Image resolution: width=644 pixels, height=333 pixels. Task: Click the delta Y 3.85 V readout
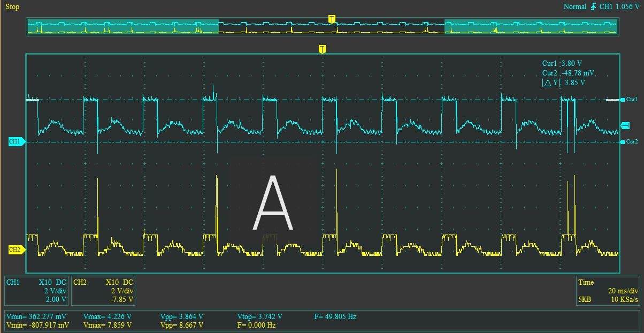click(563, 82)
